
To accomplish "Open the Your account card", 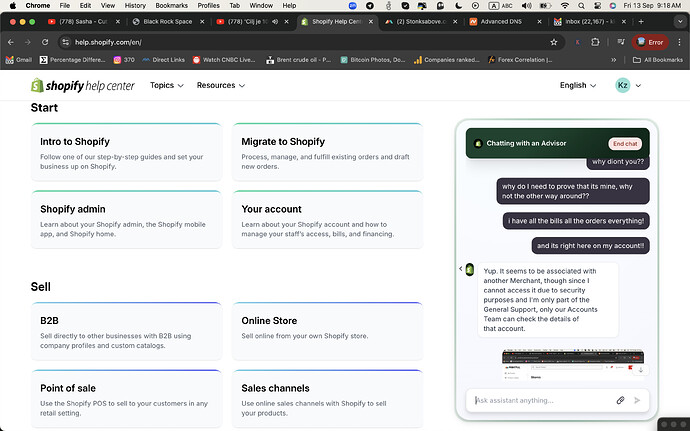I will pyautogui.click(x=327, y=220).
